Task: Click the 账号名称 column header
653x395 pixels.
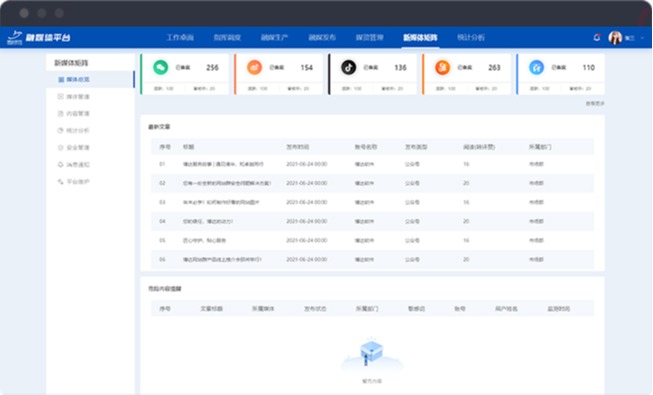Action: (x=366, y=147)
